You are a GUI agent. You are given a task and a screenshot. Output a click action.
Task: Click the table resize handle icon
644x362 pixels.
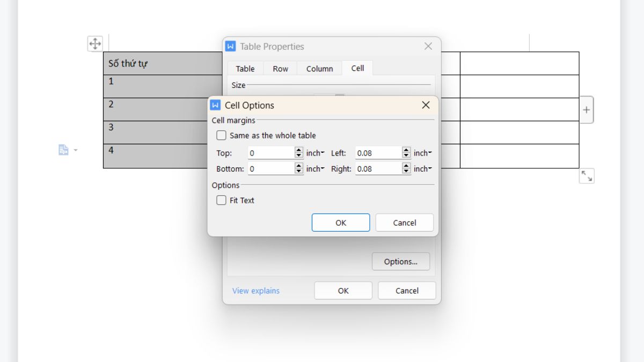click(586, 176)
